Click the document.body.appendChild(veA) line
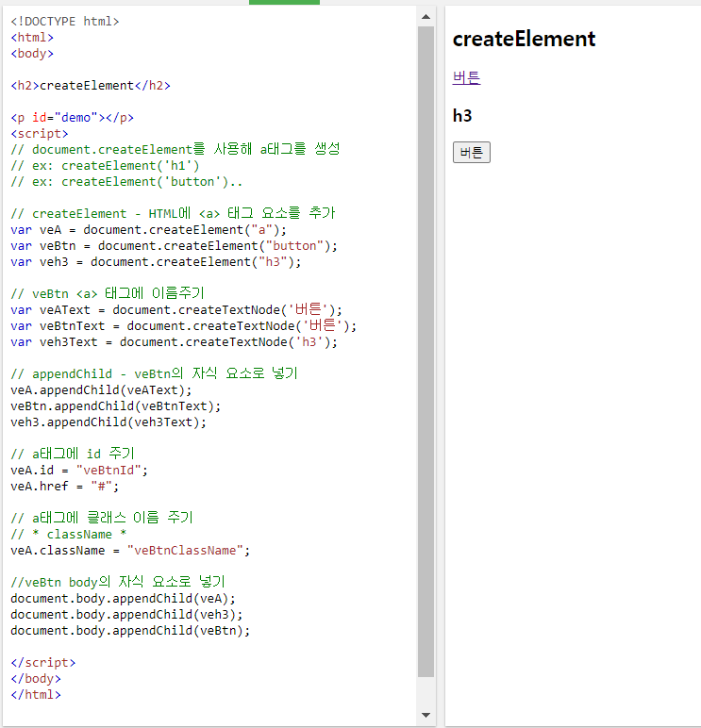 (x=123, y=599)
